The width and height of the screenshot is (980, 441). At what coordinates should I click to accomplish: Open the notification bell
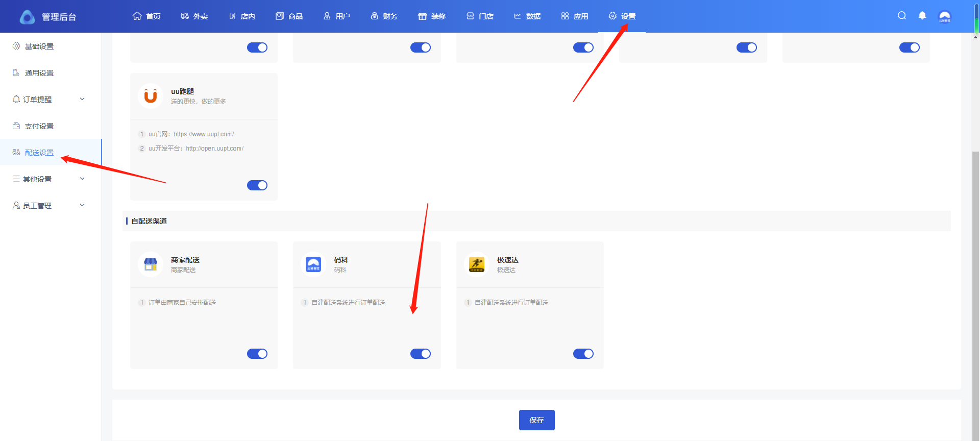coord(922,16)
